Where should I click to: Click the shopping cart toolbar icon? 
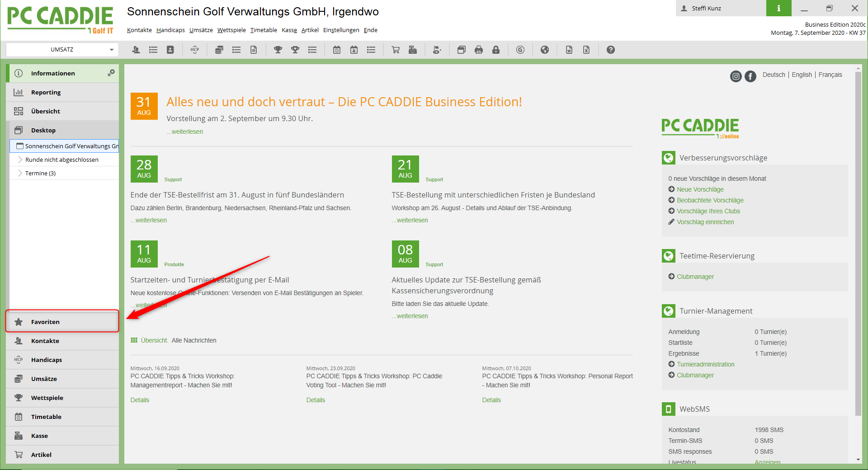click(x=396, y=50)
